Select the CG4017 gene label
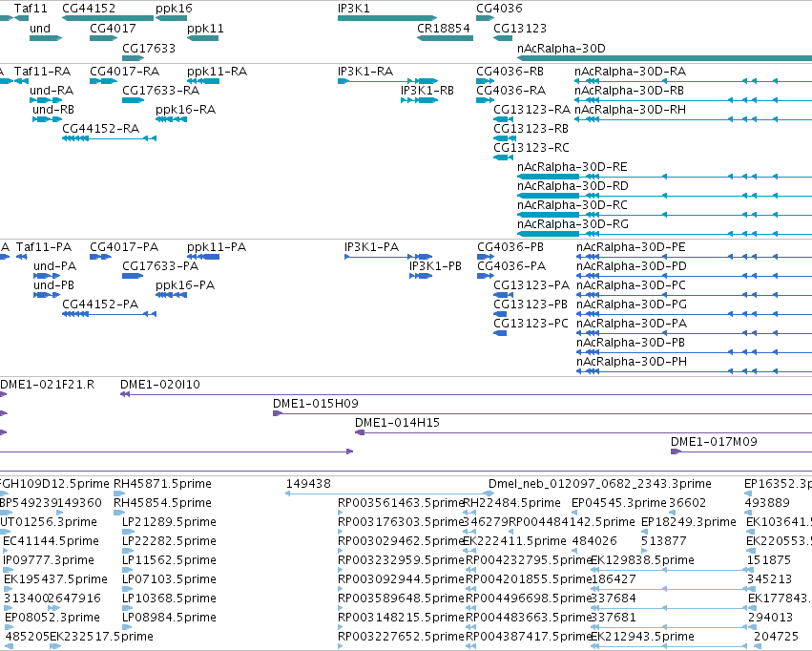The height and width of the screenshot is (651, 812). (x=113, y=28)
